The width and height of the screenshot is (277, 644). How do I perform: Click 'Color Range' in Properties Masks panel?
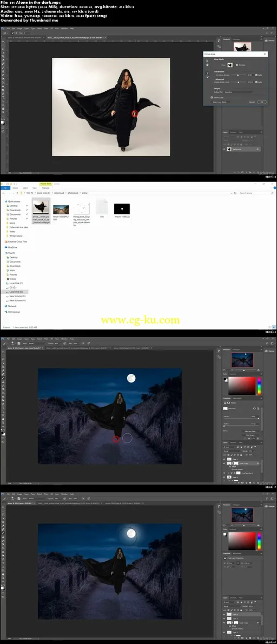[250, 434]
